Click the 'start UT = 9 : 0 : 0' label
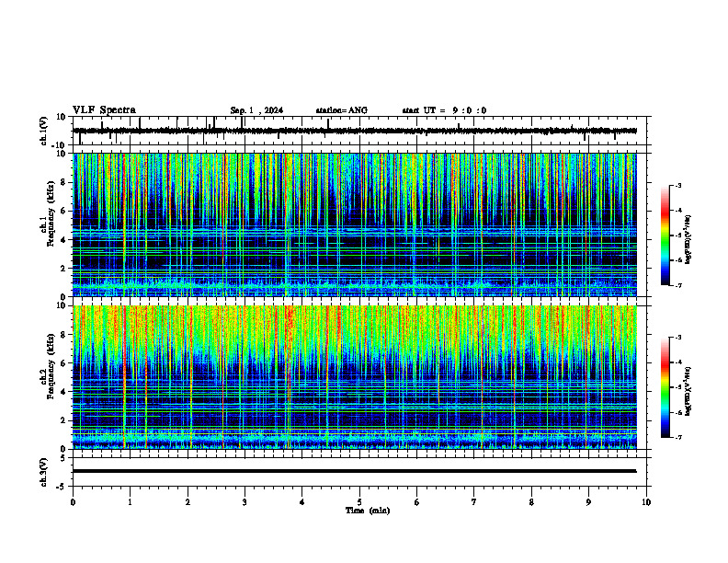 [x=444, y=110]
